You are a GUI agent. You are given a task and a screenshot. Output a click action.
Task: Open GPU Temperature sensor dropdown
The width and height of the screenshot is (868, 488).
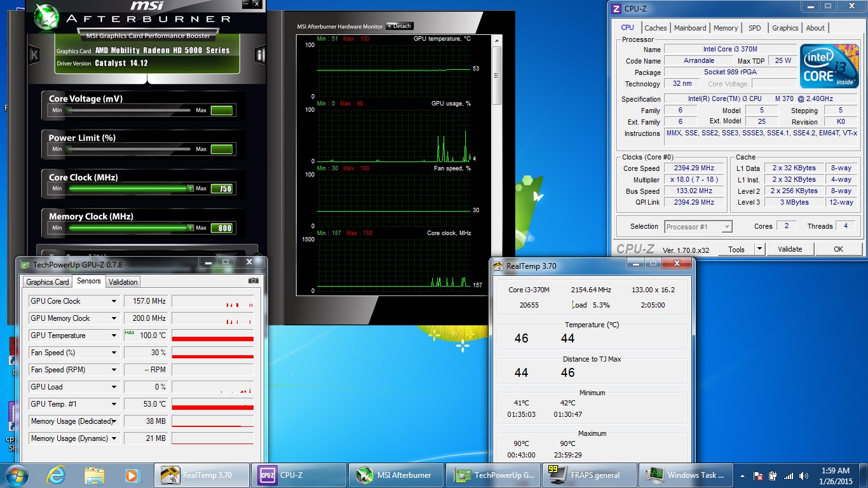click(x=114, y=335)
